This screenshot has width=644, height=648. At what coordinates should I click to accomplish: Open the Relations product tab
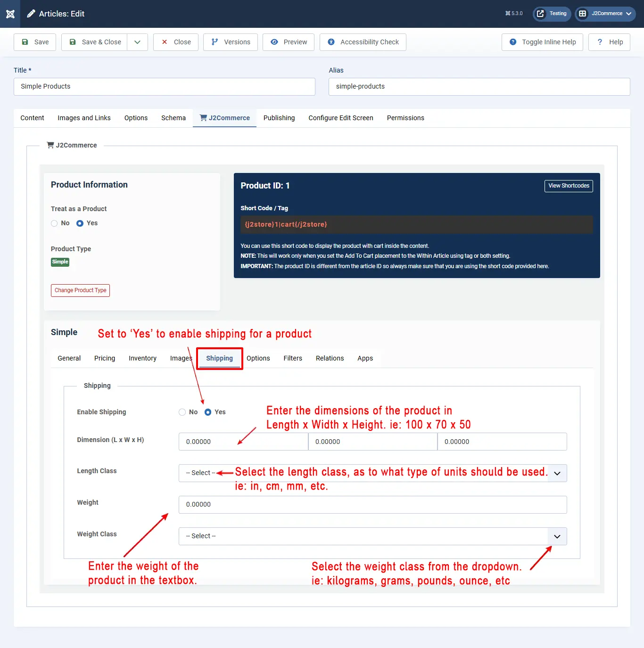click(x=330, y=358)
